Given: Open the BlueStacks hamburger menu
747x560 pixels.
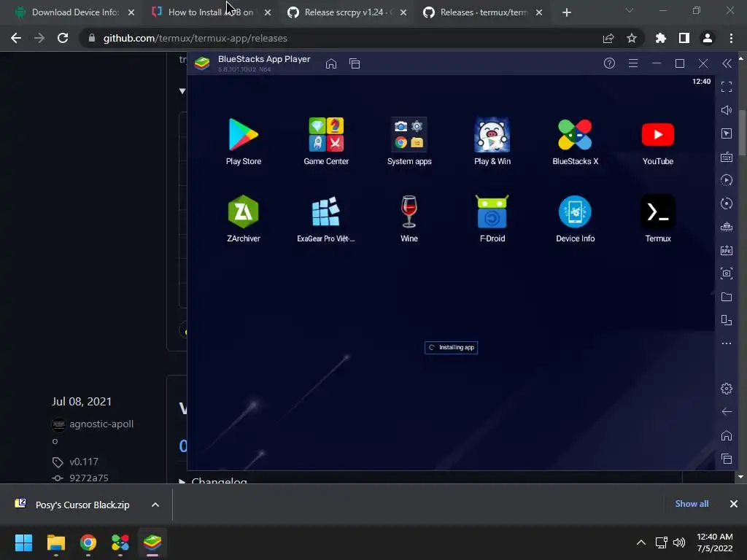Looking at the screenshot, I should (x=633, y=63).
